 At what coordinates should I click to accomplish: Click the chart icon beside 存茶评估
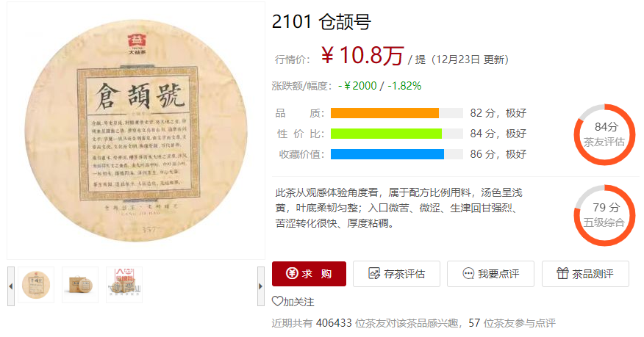374,273
